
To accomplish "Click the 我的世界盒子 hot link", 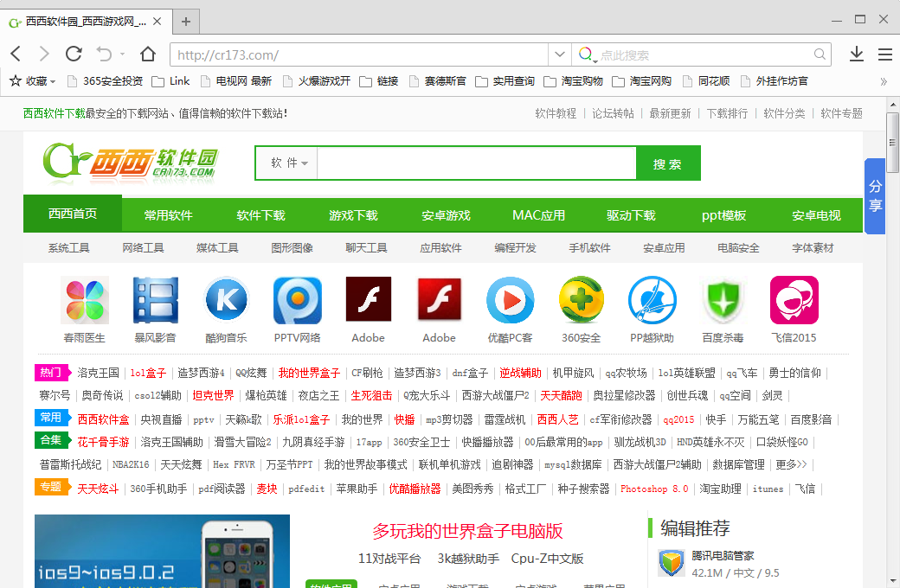I will click(310, 373).
